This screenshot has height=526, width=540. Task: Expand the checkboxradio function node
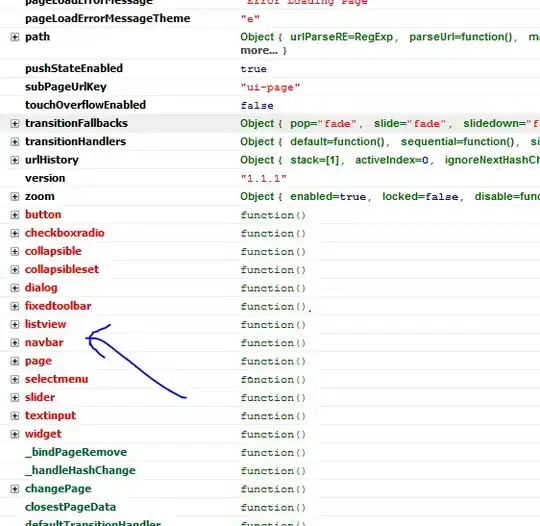15,233
